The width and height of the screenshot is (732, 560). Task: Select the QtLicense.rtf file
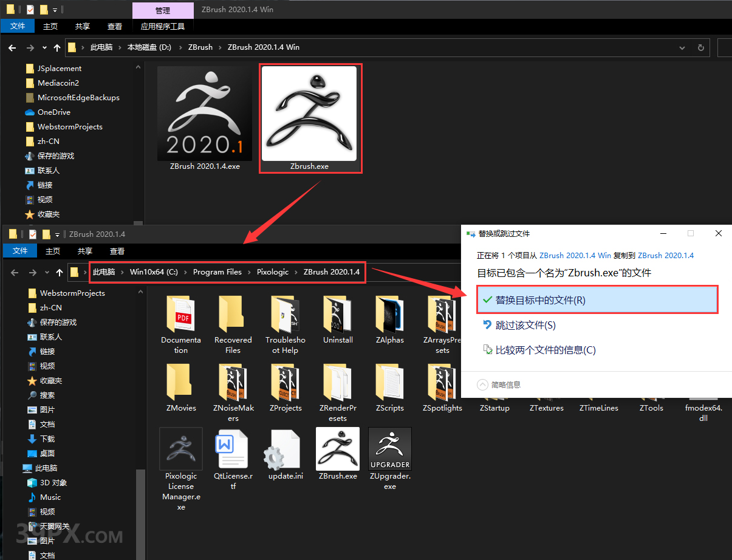[x=233, y=459]
